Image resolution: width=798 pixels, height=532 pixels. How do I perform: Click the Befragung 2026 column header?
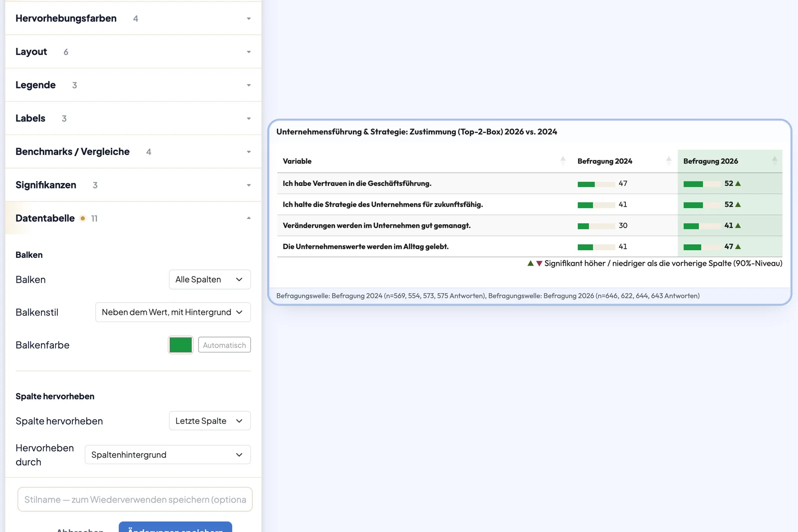pyautogui.click(x=711, y=161)
